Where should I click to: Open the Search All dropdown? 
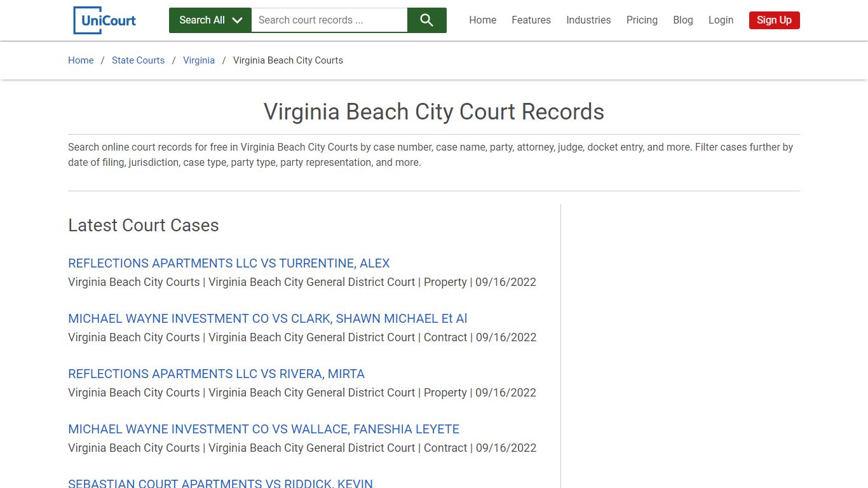210,20
